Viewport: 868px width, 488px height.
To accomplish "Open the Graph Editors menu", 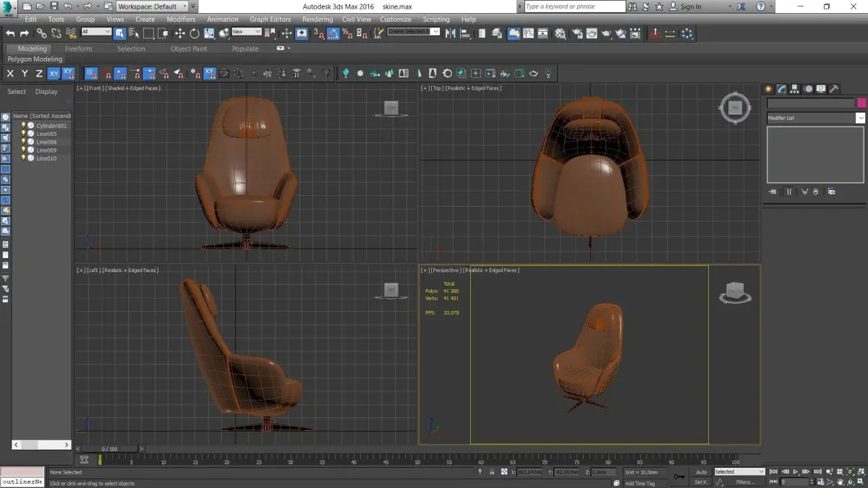I will [x=271, y=20].
